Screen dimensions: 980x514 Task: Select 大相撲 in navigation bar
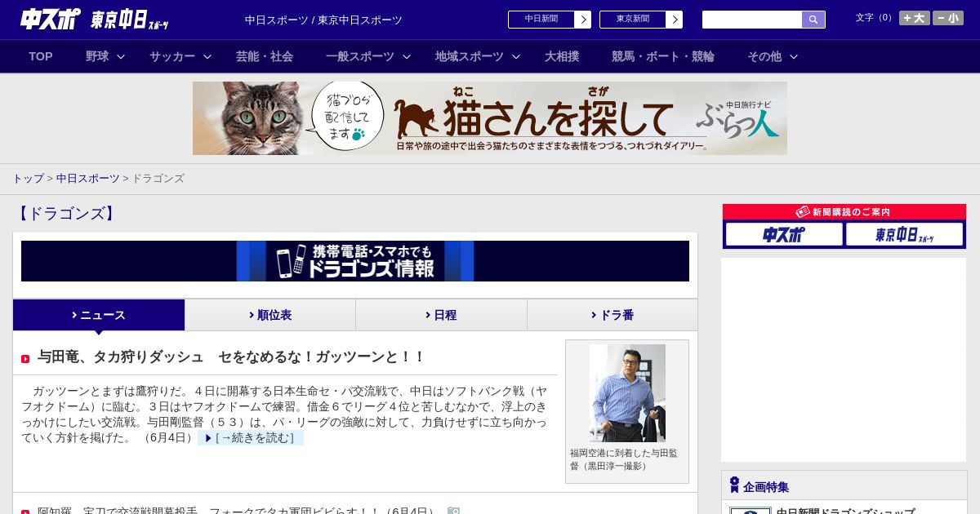pyautogui.click(x=562, y=56)
